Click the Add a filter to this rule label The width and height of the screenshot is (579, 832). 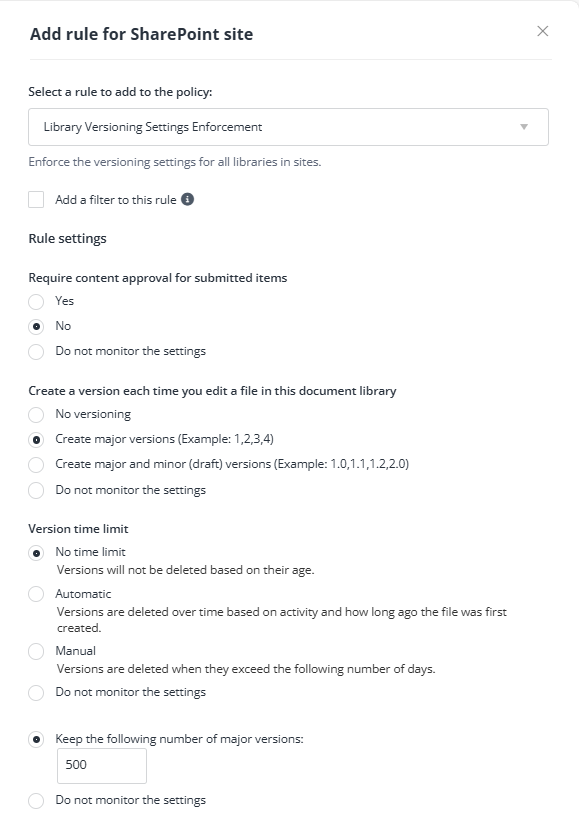point(116,200)
